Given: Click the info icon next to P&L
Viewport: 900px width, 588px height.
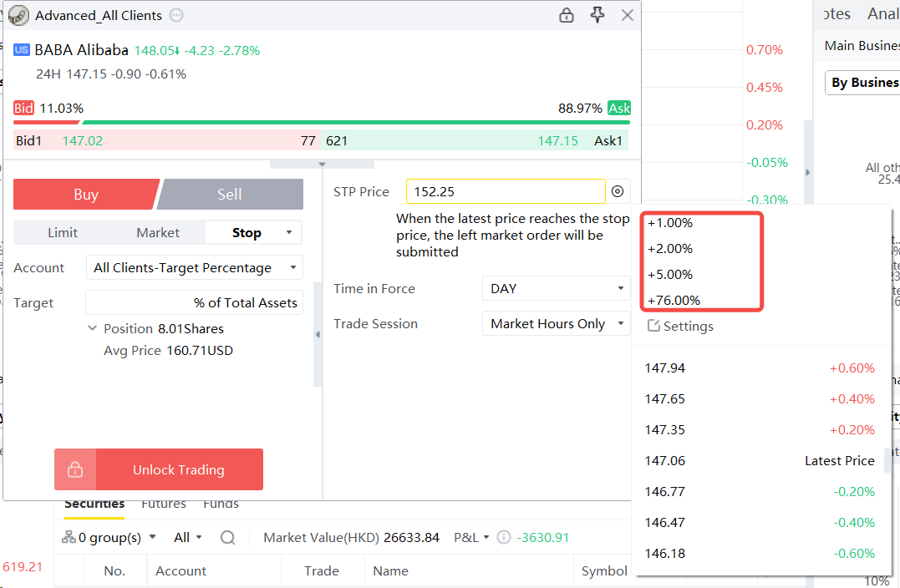Looking at the screenshot, I should 503,538.
